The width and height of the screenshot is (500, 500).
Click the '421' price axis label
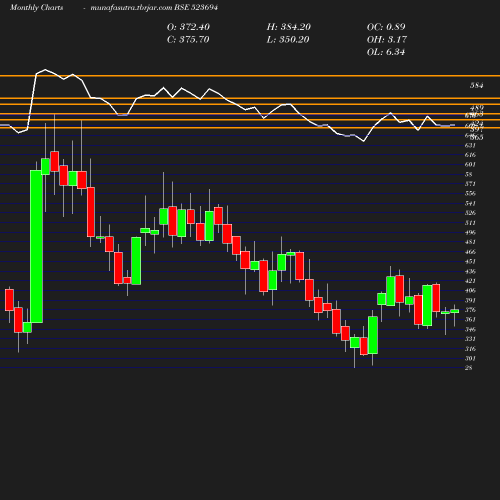(470, 281)
